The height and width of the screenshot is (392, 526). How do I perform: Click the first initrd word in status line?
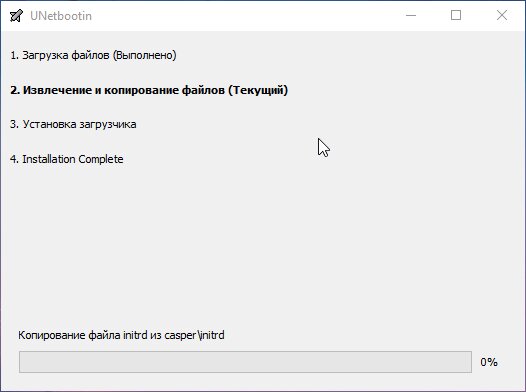click(135, 335)
